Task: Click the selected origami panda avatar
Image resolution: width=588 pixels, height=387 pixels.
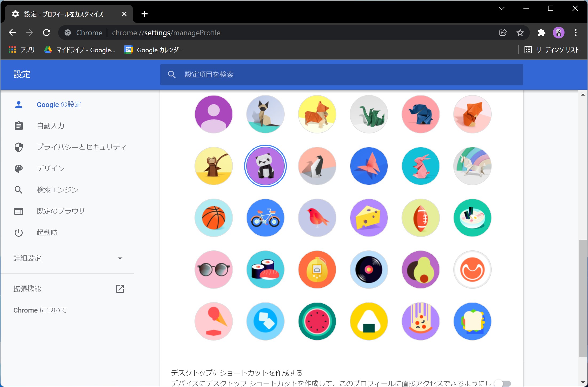Action: pos(265,166)
